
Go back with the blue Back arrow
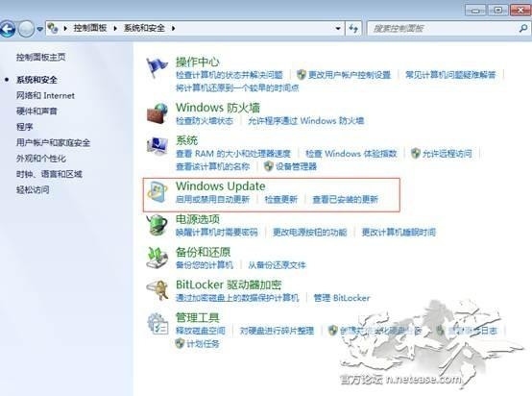tap(8, 29)
